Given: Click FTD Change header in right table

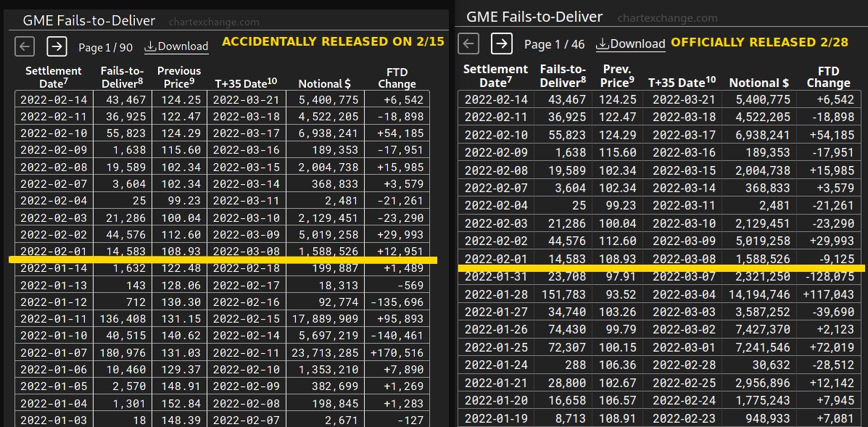Looking at the screenshot, I should click(828, 77).
